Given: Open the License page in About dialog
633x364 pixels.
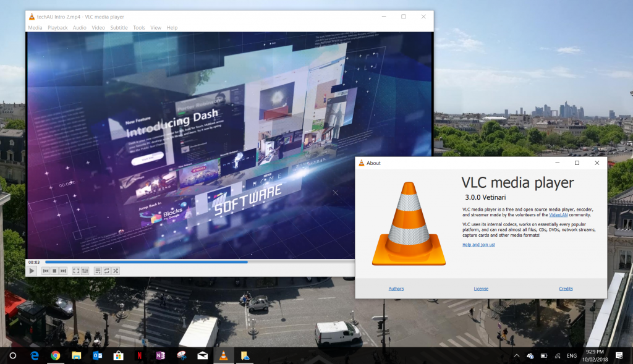Looking at the screenshot, I should [x=481, y=289].
